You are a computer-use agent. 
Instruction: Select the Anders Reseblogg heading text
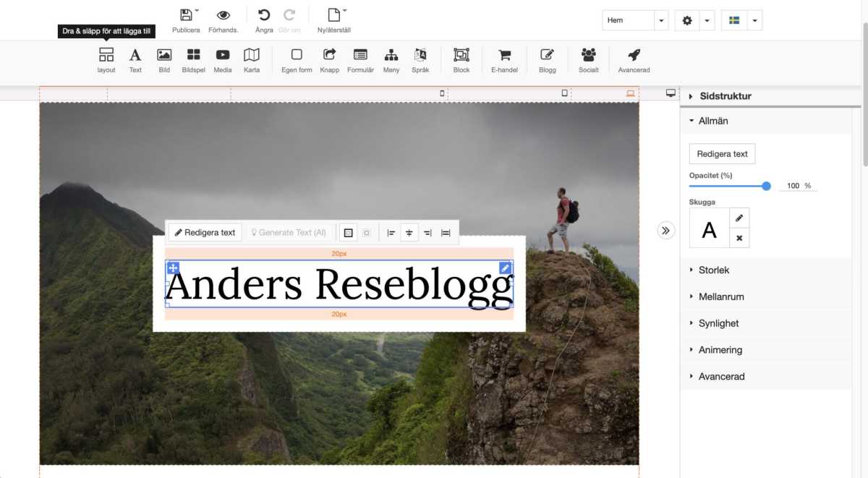339,283
